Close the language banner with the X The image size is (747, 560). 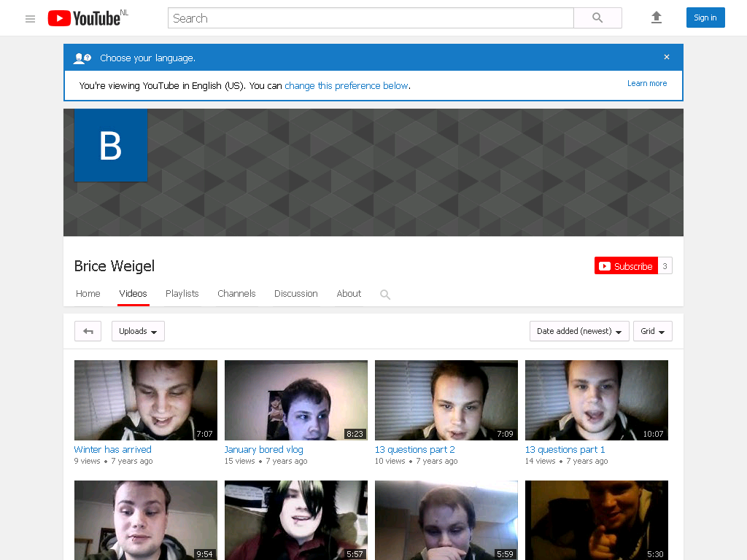tap(667, 57)
